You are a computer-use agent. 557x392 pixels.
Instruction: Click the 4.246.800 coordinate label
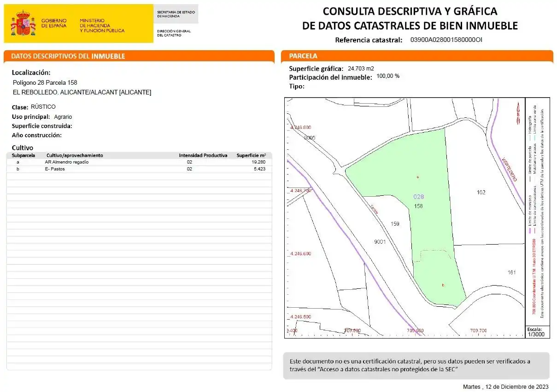click(x=301, y=127)
